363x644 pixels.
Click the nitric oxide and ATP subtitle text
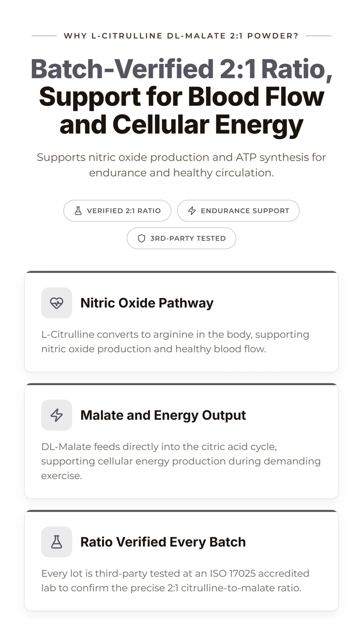point(181,165)
